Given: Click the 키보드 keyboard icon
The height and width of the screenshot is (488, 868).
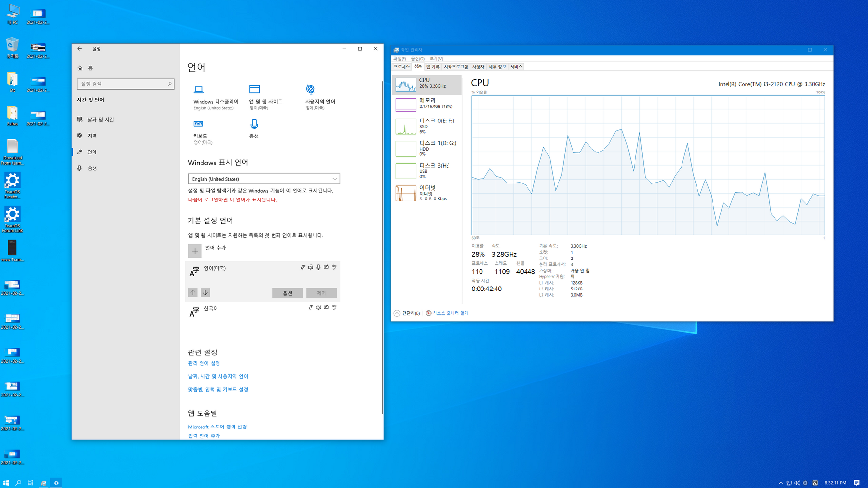Looking at the screenshot, I should pos(199,124).
